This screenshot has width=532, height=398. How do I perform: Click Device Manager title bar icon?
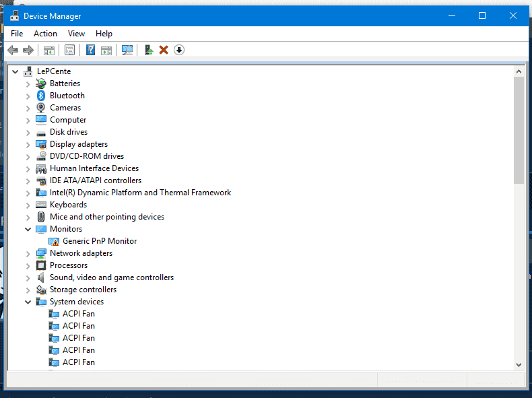tap(14, 15)
